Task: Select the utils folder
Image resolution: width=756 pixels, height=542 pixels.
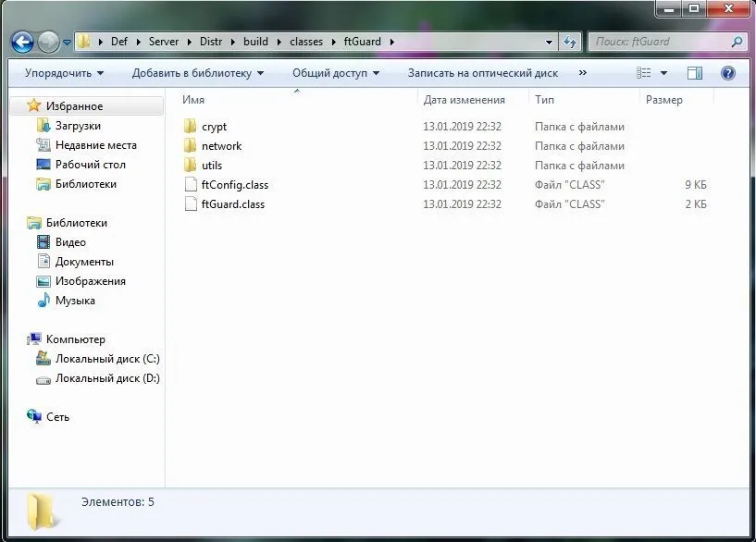Action: point(212,166)
